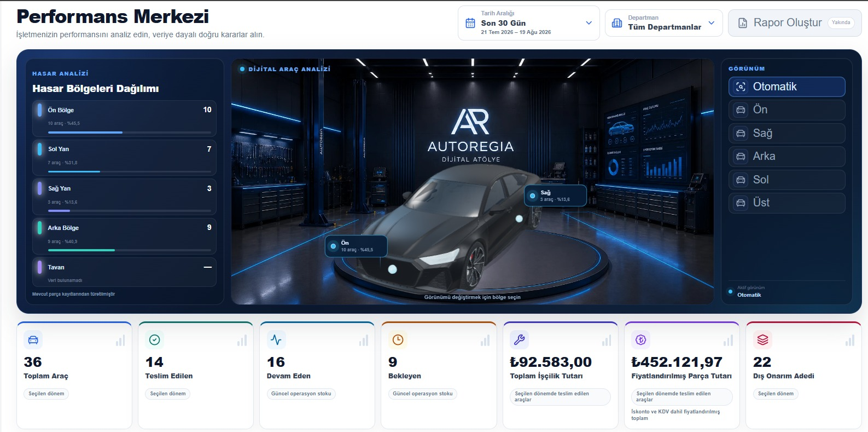
Task: Click the lira coin icon on Parça Tutarı card
Action: coord(641,340)
